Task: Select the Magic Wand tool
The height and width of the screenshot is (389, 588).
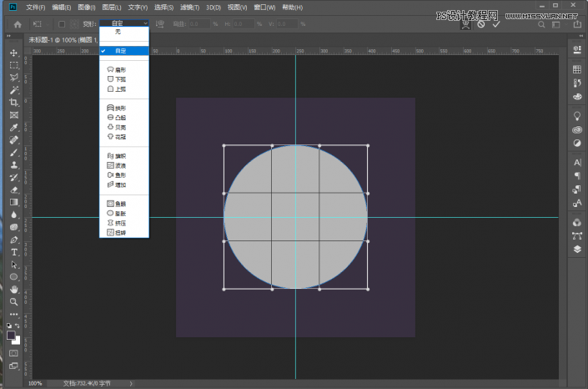Action: pos(14,89)
